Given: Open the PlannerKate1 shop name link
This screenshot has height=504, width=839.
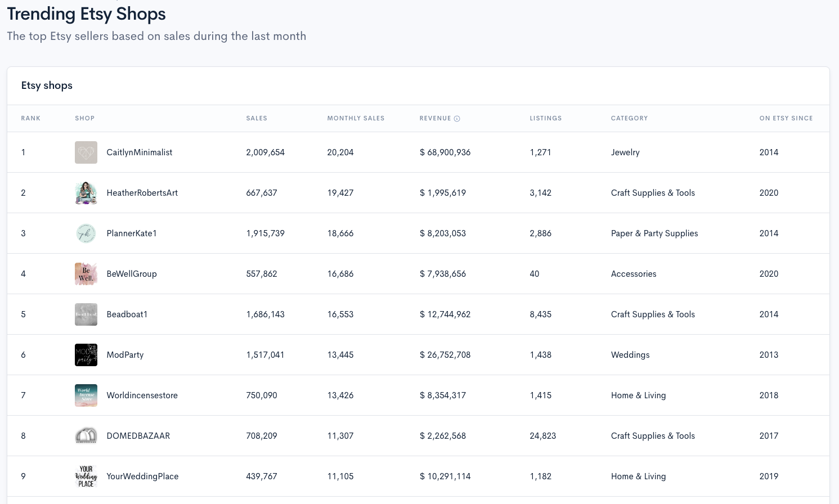Looking at the screenshot, I should click(x=132, y=233).
